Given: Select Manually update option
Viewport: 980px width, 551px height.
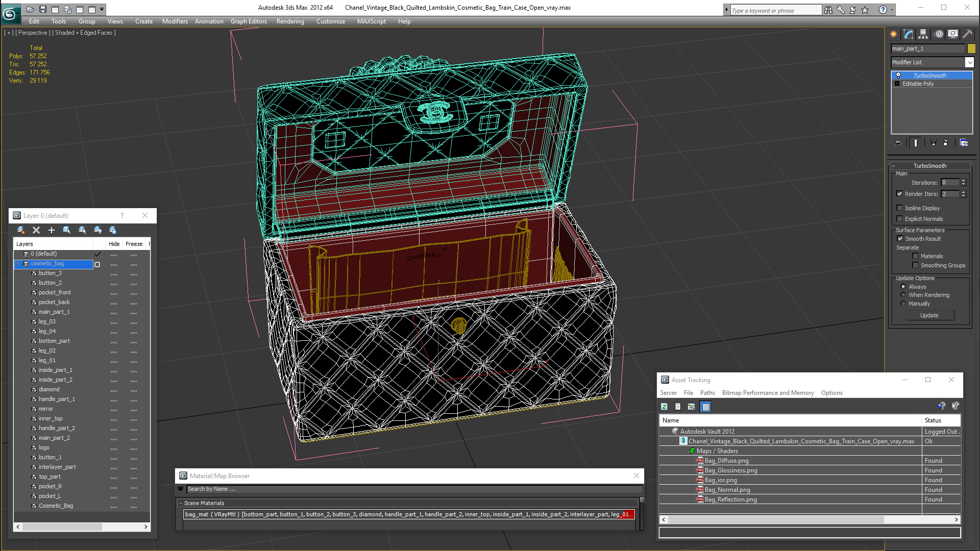Looking at the screenshot, I should point(903,304).
